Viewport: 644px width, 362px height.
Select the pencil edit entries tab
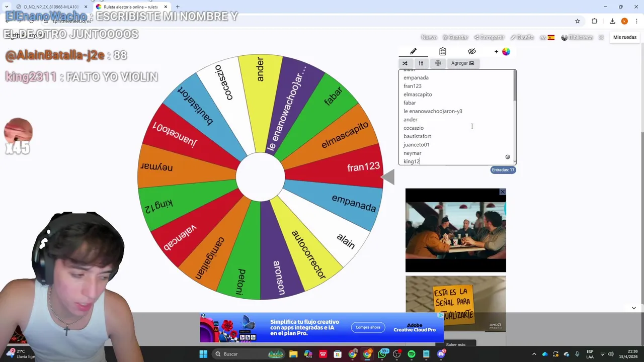coord(413,51)
